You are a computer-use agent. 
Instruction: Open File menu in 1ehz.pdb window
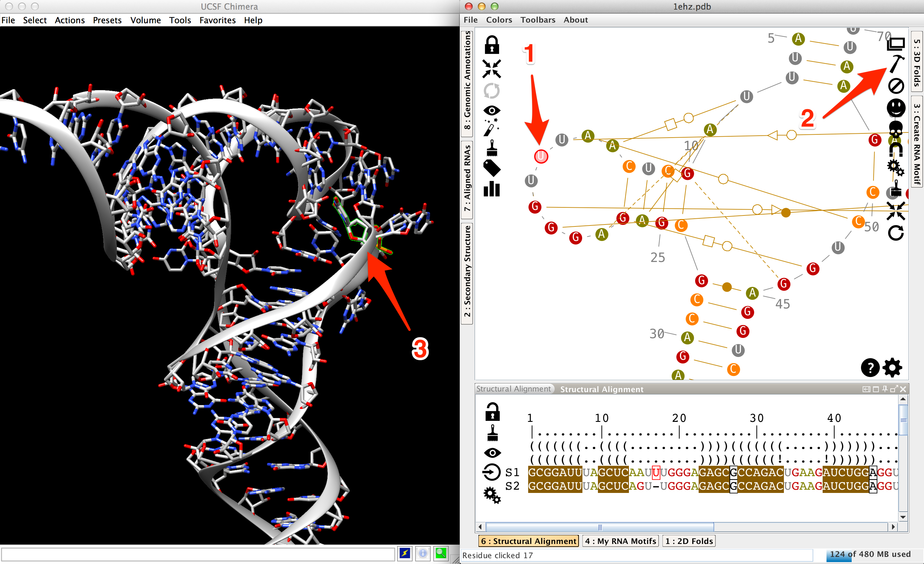click(x=471, y=20)
